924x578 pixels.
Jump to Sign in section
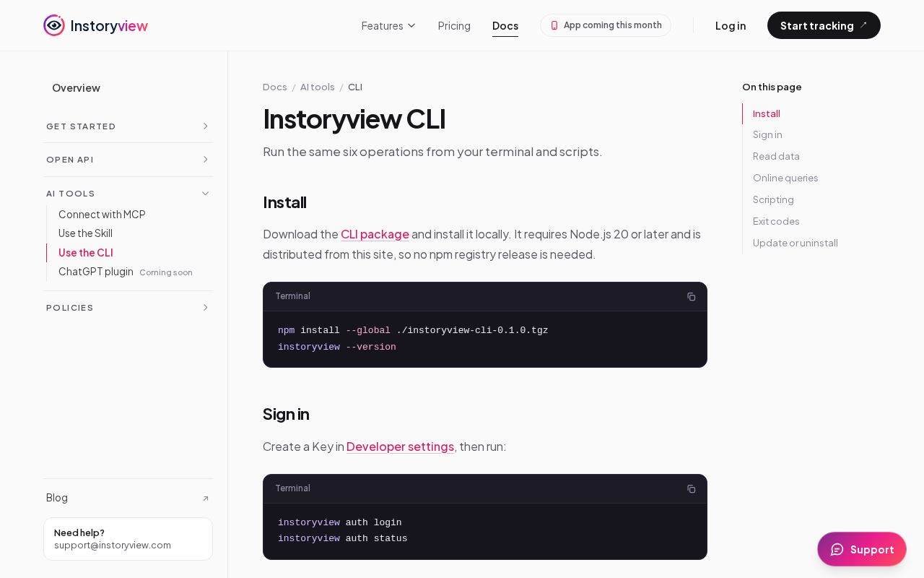pos(767,134)
